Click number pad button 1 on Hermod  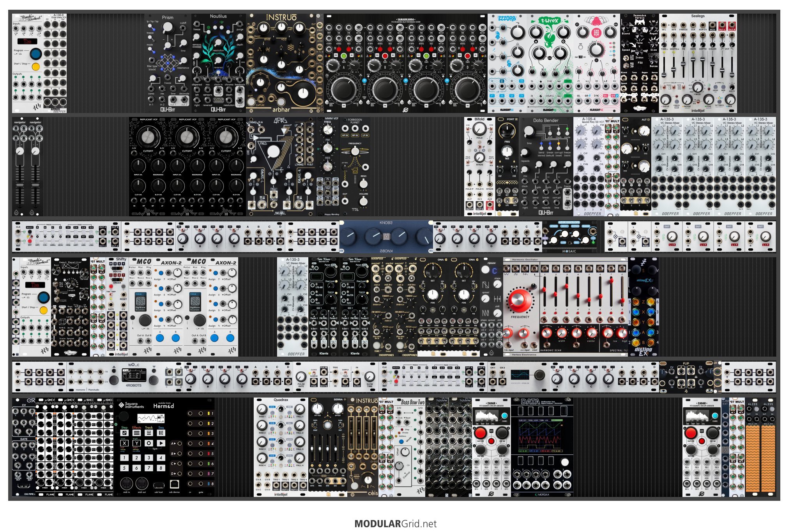pos(124,458)
